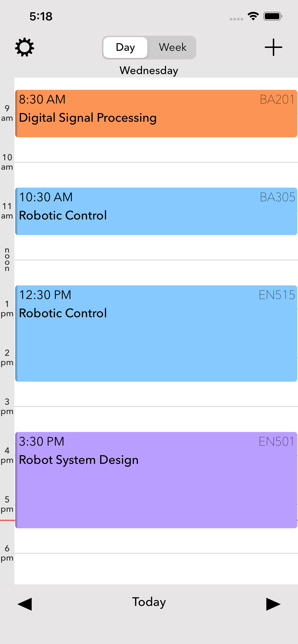Tap the Wi-Fi status icon
The height and width of the screenshot is (644, 298).
click(253, 16)
